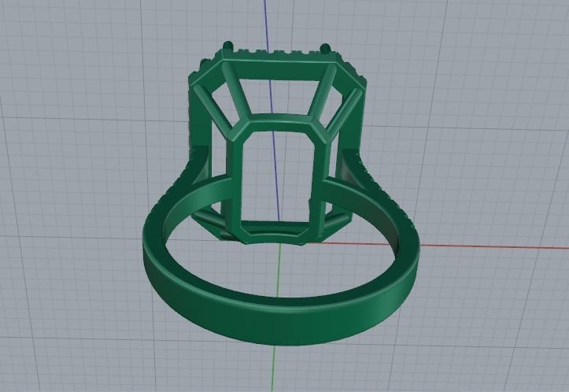Select the top-right prong of the setting

pyautogui.click(x=326, y=48)
